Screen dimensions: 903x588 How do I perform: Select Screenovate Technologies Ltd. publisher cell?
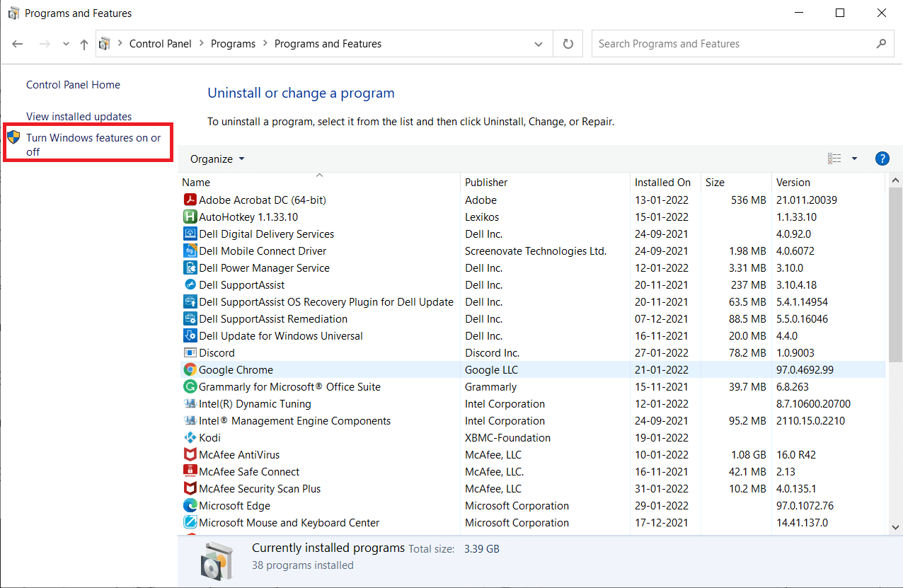(x=536, y=251)
